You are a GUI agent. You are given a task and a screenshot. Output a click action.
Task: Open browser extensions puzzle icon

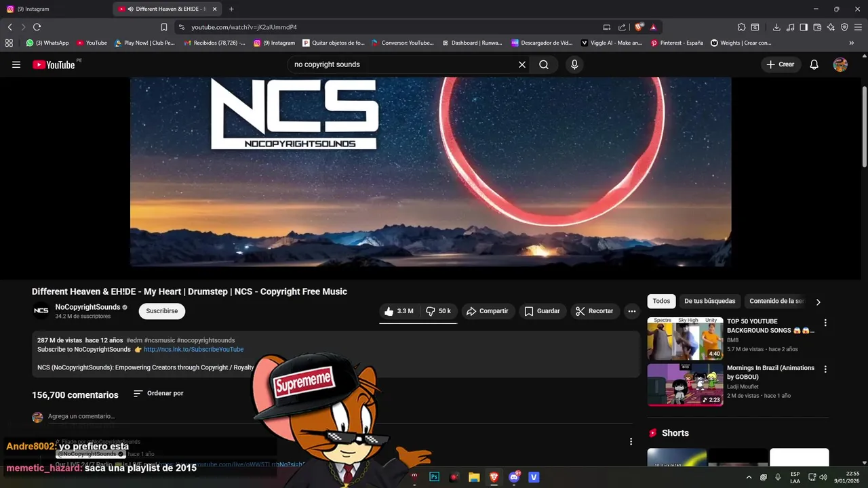(741, 27)
